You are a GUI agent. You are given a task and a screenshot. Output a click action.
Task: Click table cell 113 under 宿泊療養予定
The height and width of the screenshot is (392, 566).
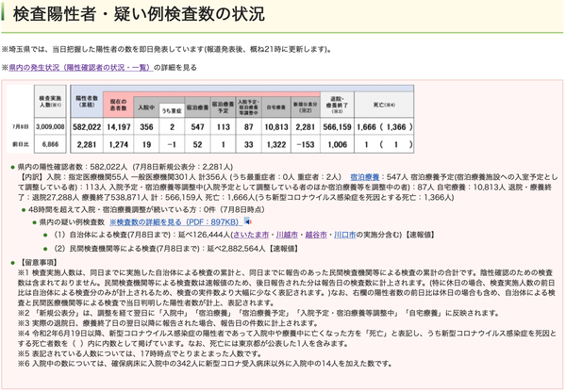click(x=223, y=127)
